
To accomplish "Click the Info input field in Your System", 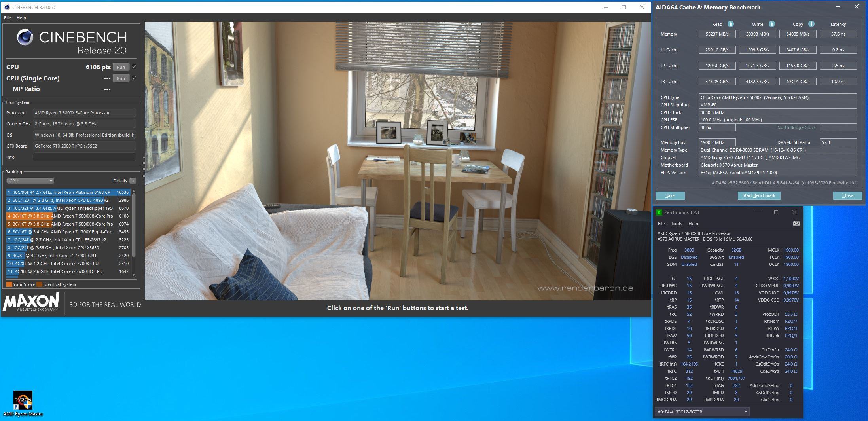I will coord(84,157).
